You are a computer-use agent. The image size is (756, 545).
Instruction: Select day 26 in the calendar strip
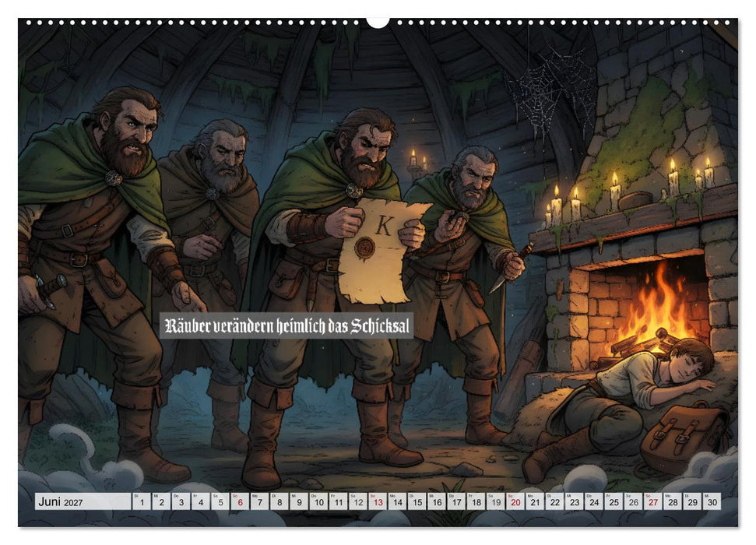coord(634,501)
